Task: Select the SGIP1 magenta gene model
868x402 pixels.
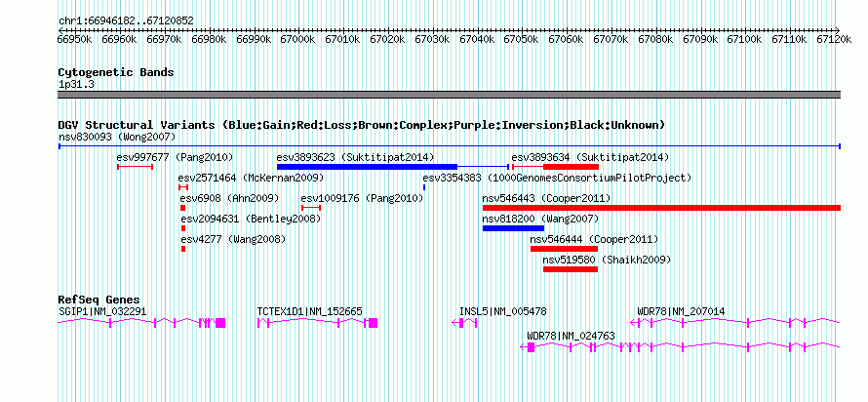Action: (x=141, y=323)
